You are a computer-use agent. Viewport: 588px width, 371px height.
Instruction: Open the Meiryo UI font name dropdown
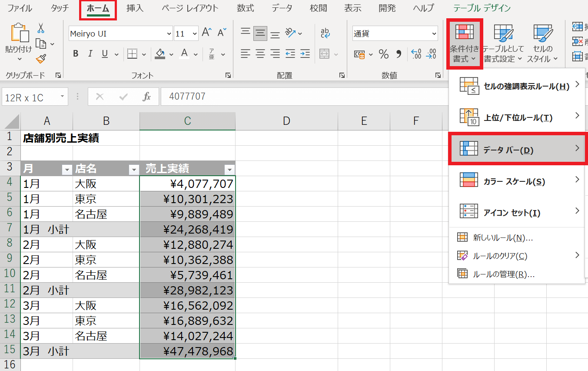169,33
